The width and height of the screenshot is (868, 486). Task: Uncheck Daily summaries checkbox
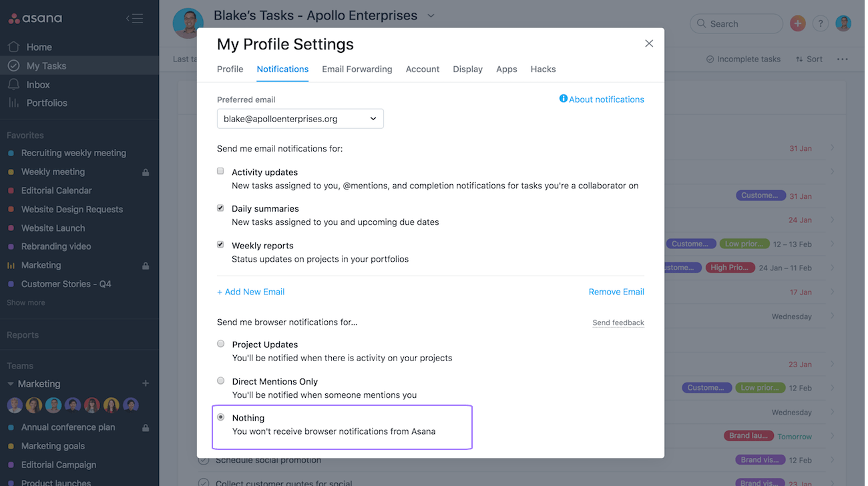pos(220,208)
